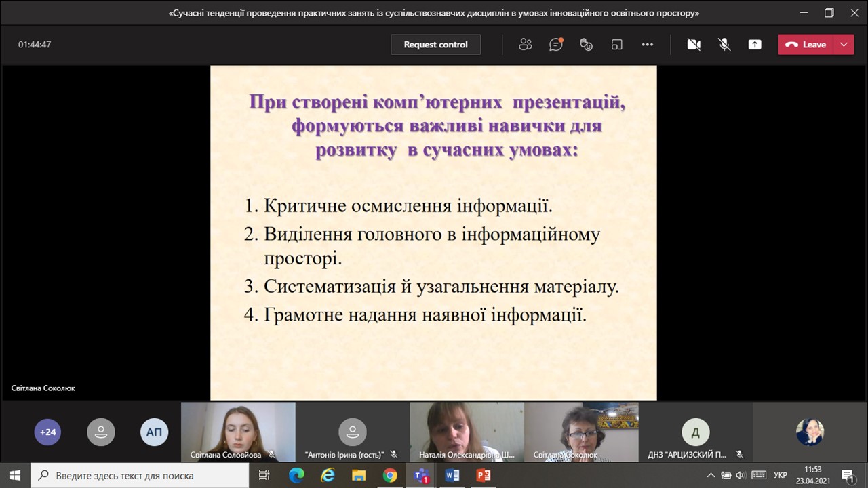Switch the УКР keyboard language
Image resolution: width=868 pixels, height=488 pixels.
780,475
